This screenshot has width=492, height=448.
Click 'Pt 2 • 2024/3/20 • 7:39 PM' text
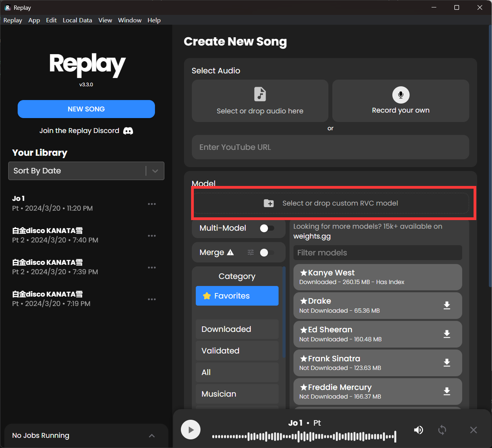click(55, 272)
